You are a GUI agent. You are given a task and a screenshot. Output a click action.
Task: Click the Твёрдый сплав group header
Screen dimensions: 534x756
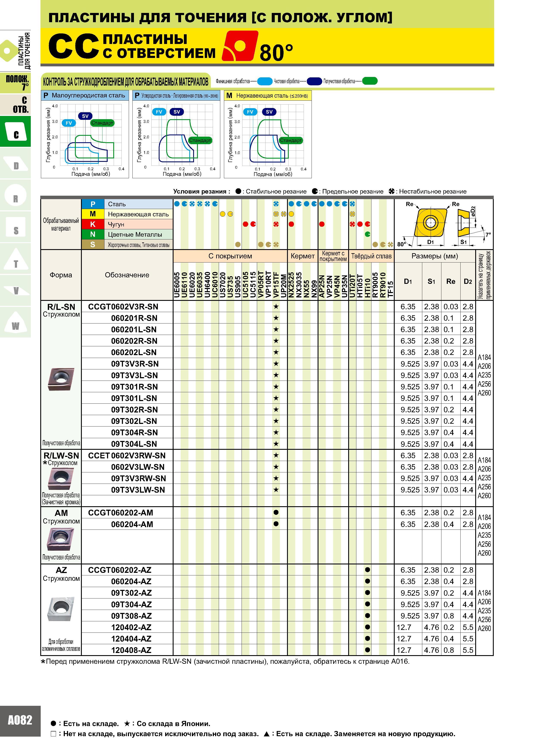click(371, 256)
